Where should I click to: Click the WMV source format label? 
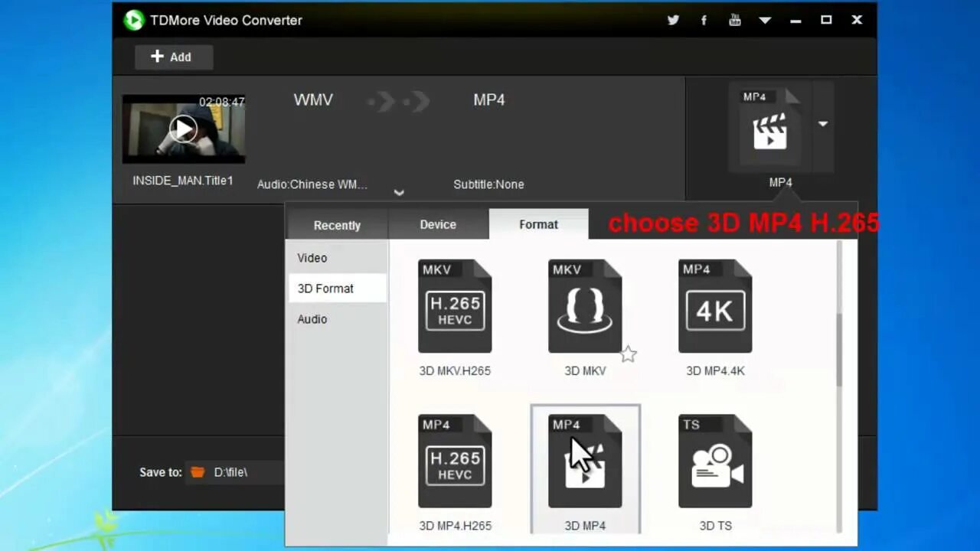[x=313, y=100]
